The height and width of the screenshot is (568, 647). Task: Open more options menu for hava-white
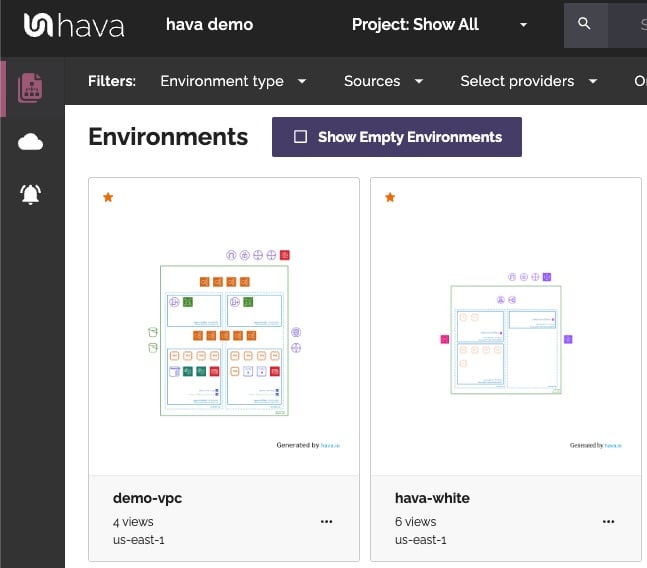click(x=608, y=521)
